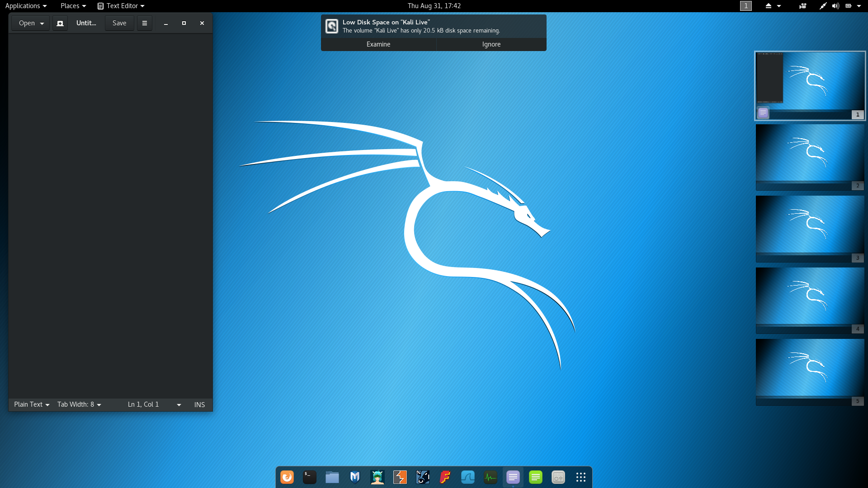The image size is (868, 488).
Task: Launch Firefox from the dock
Action: (x=287, y=477)
